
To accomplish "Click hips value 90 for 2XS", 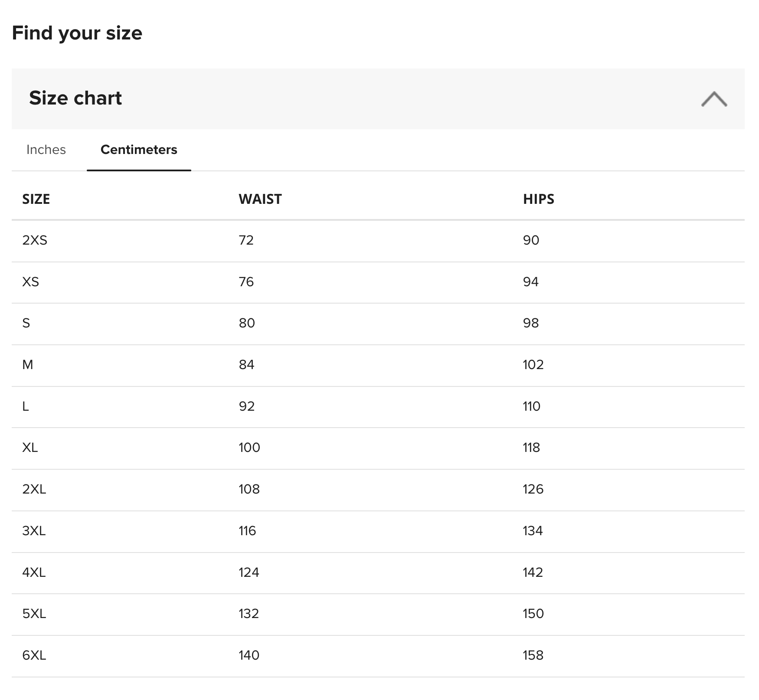I will click(x=531, y=240).
